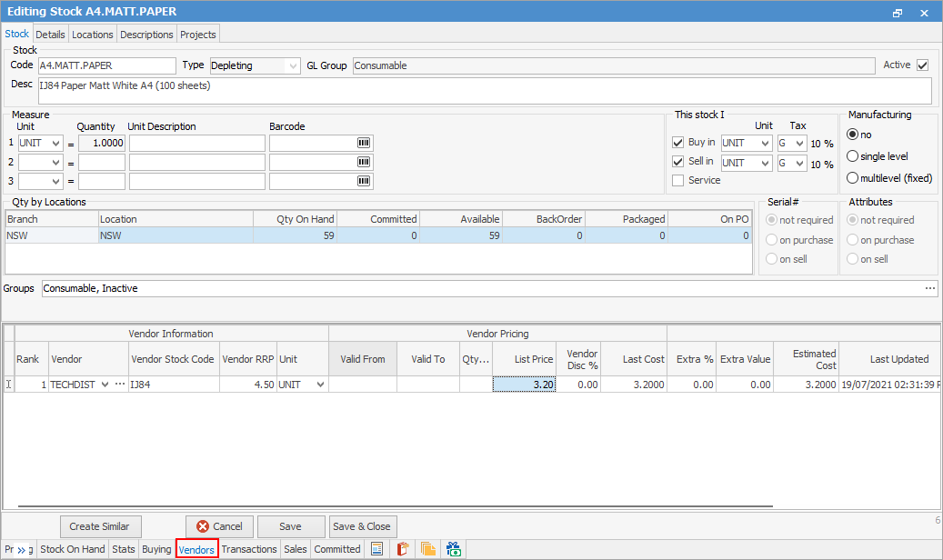
Task: Click the barcode icon in measure row 2
Action: click(x=364, y=163)
